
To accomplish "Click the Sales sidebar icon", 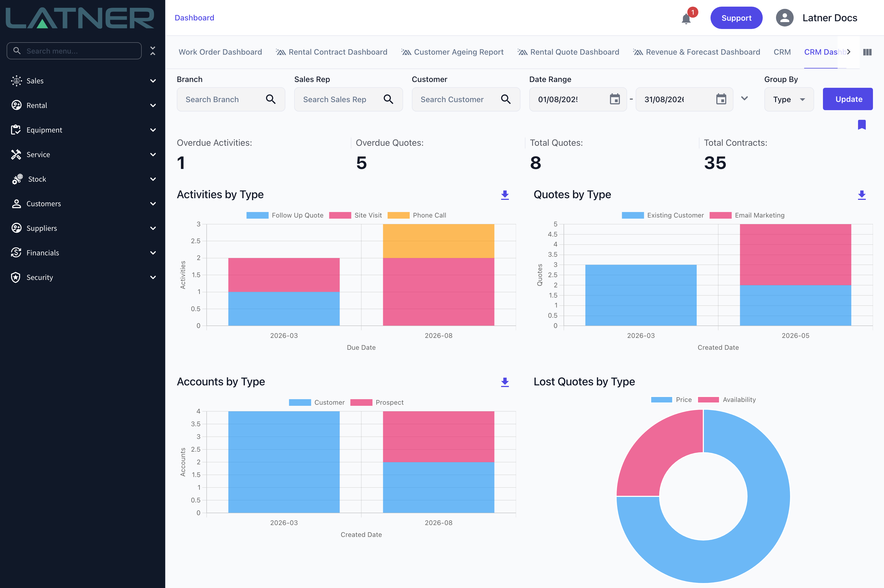I will point(16,81).
